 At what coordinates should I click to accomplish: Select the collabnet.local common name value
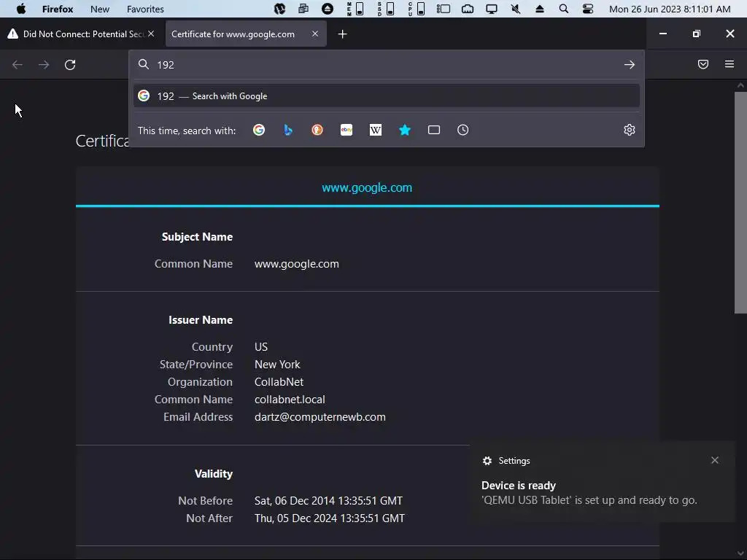click(290, 399)
